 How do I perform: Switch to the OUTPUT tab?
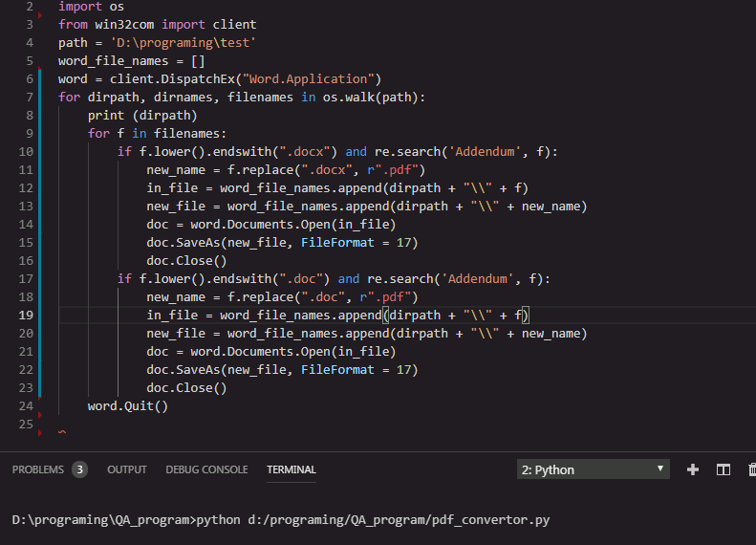tap(127, 469)
